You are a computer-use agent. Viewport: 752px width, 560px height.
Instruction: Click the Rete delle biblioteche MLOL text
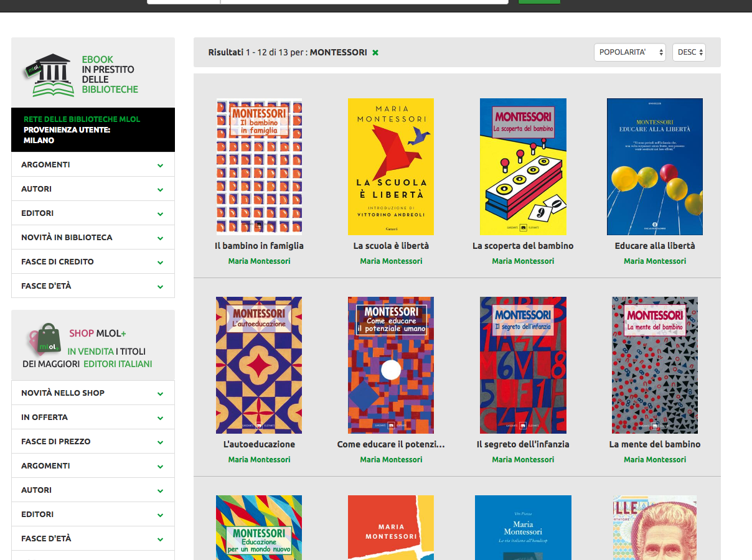(x=82, y=119)
